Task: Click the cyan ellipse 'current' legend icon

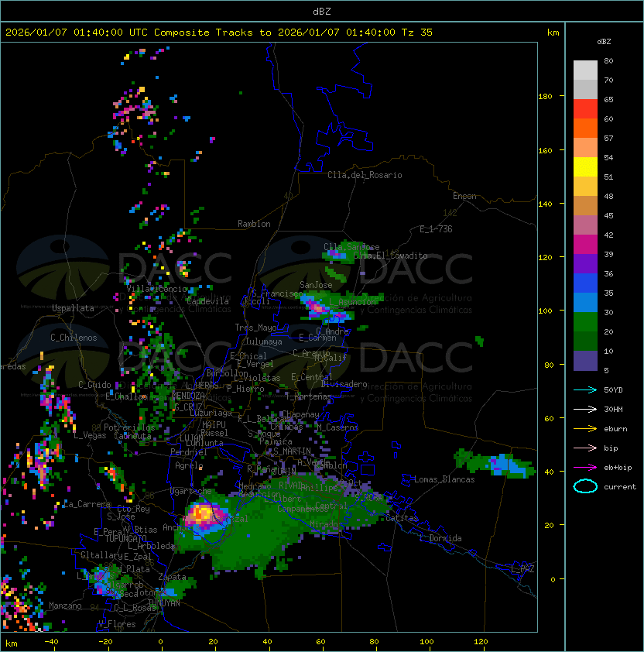Action: point(585,486)
